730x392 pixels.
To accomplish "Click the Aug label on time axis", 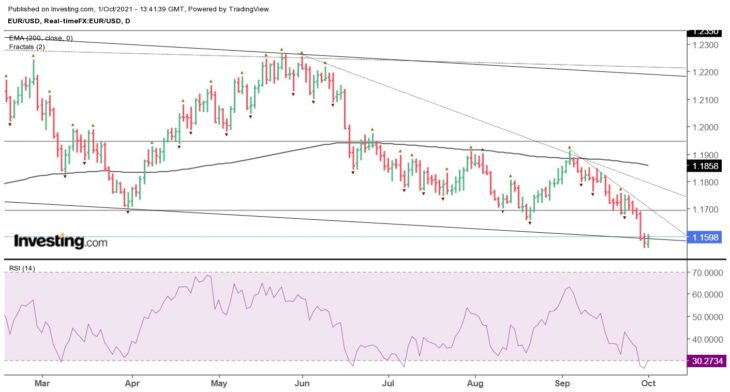I will pos(475,384).
